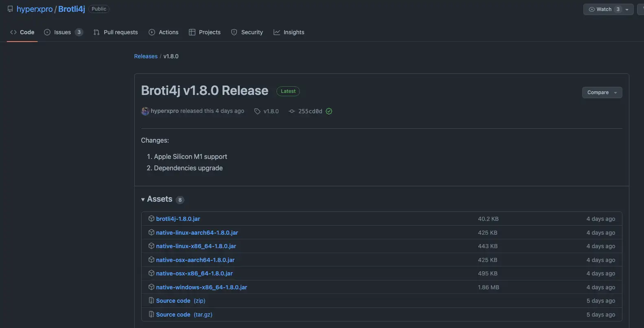
Task: Click package icon for brotli4j-1.8.0.jar
Action: coord(151,218)
